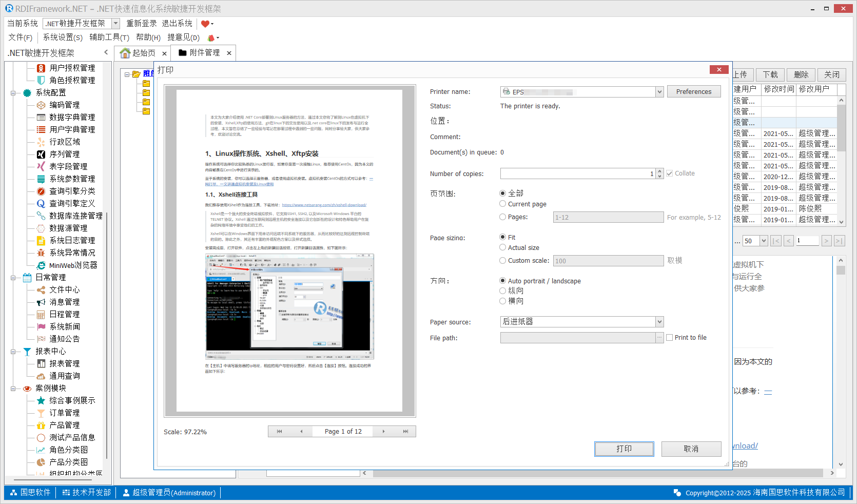Click the 序列管理 icon in tree

click(41, 154)
